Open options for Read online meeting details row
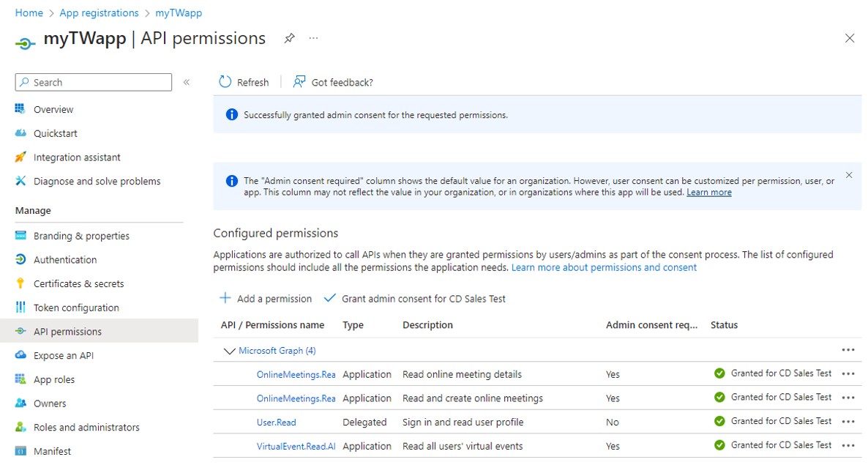 point(848,373)
